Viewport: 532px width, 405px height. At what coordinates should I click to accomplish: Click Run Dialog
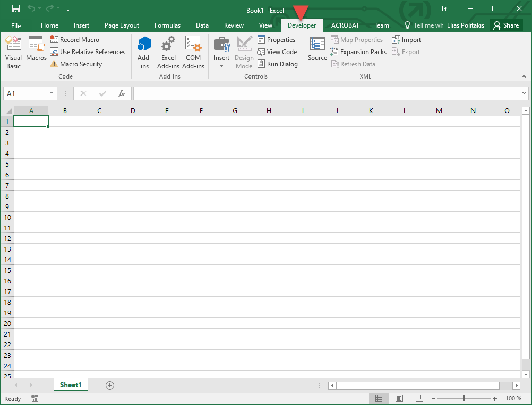click(278, 64)
